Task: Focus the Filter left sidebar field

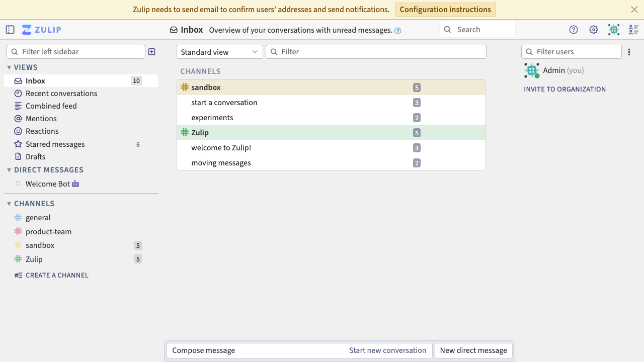Action: coord(76,52)
